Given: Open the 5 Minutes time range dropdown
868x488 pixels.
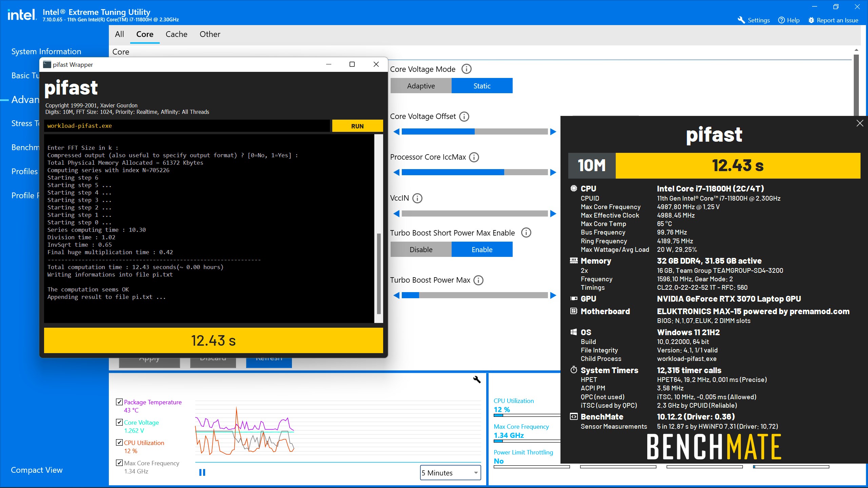Looking at the screenshot, I should tap(450, 473).
